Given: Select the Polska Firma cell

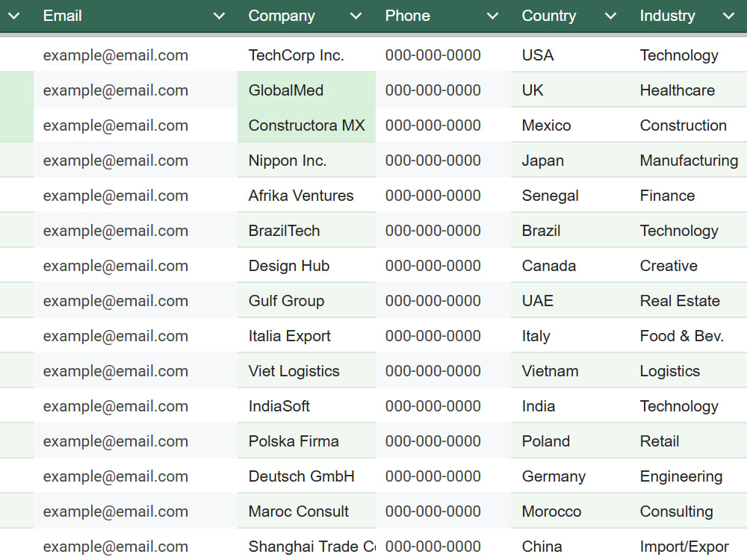Looking at the screenshot, I should (306, 441).
